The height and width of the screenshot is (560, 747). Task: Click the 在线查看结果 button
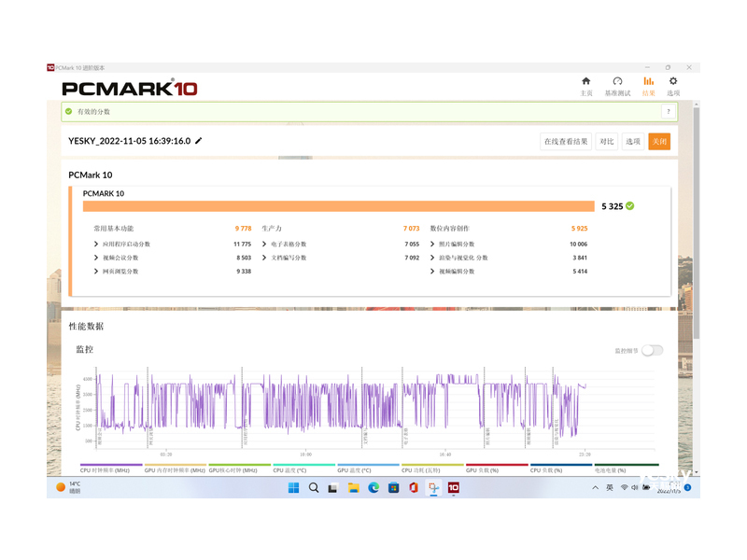click(566, 142)
